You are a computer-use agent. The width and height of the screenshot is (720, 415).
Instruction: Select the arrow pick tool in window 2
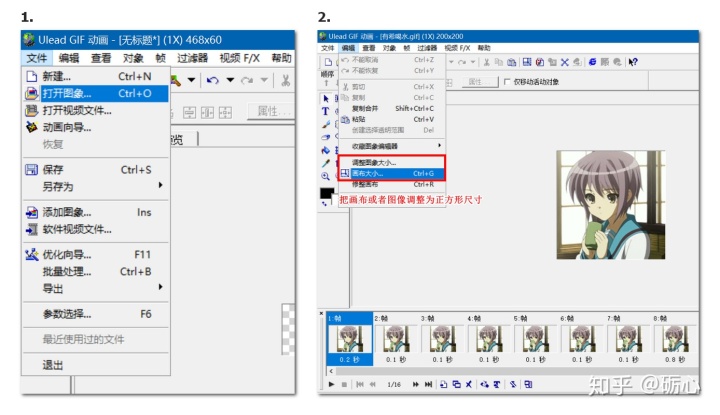click(326, 99)
